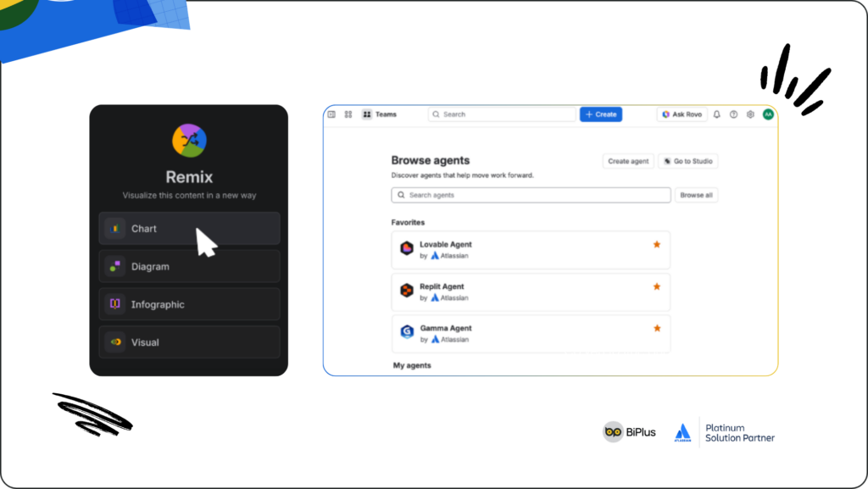This screenshot has width=868, height=489.
Task: Open the notifications bell
Action: (717, 114)
